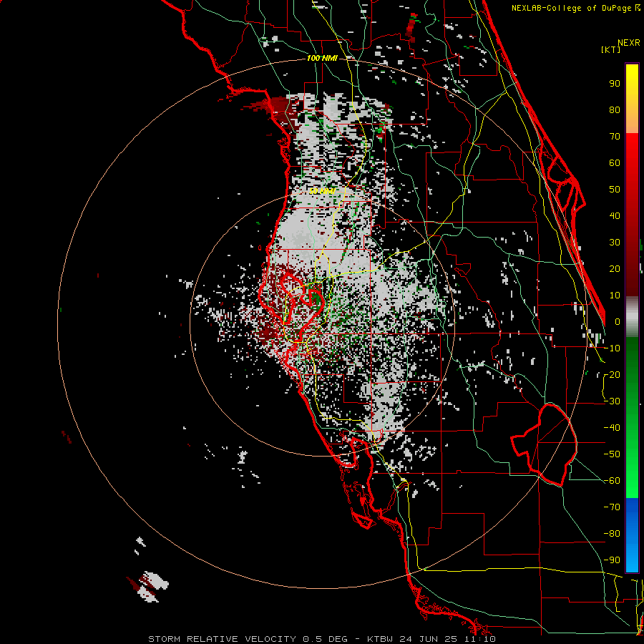Click the positive 80 scale value
Viewport: 644px width, 644px height.
coord(615,109)
